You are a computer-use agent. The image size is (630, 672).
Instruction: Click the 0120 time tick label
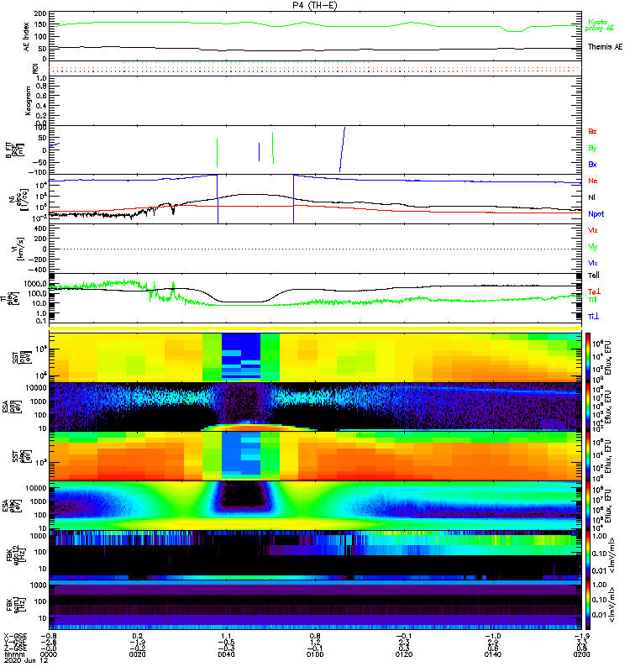404,654
